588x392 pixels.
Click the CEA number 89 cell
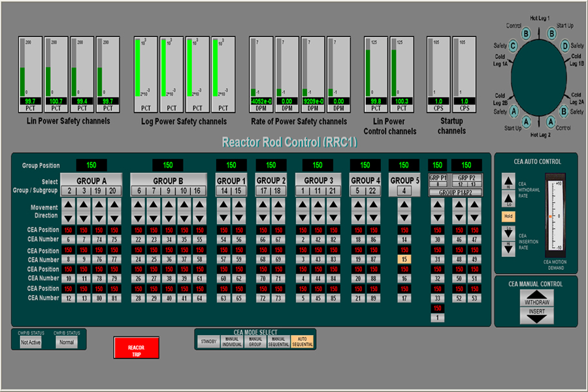[x=374, y=299]
